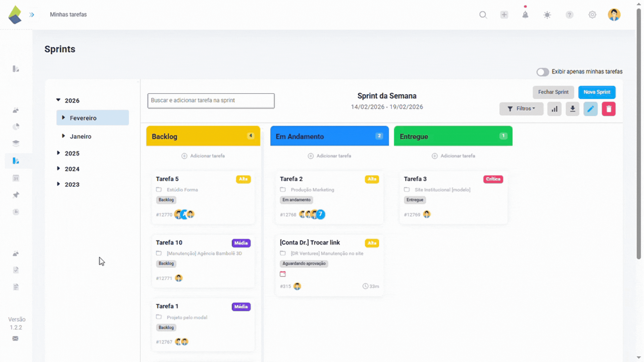Image resolution: width=644 pixels, height=362 pixels.
Task: Click the sprint chart statistics icon
Action: tap(554, 109)
